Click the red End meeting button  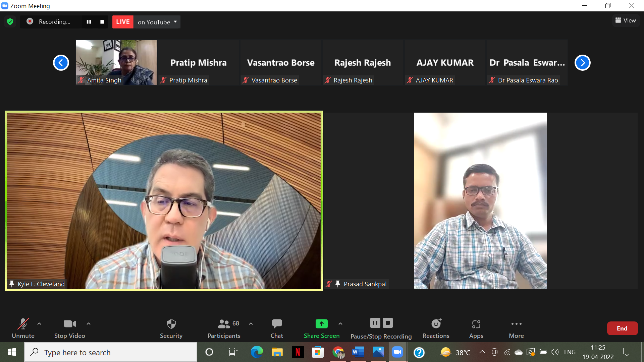[x=622, y=328]
